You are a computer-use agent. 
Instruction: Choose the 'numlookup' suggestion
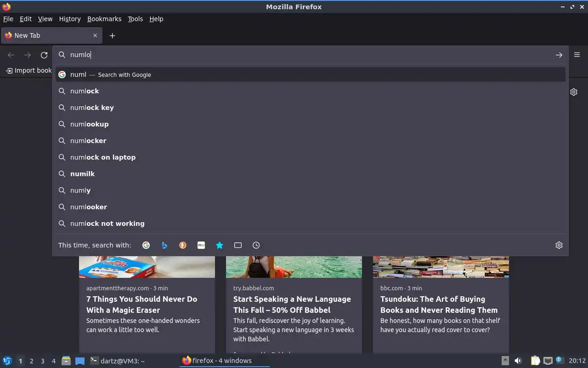coord(311,124)
